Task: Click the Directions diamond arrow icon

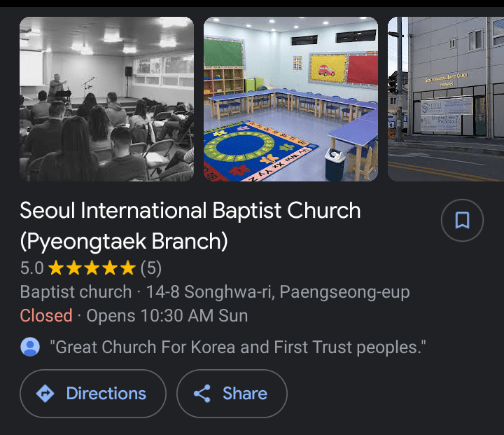Action: click(45, 394)
